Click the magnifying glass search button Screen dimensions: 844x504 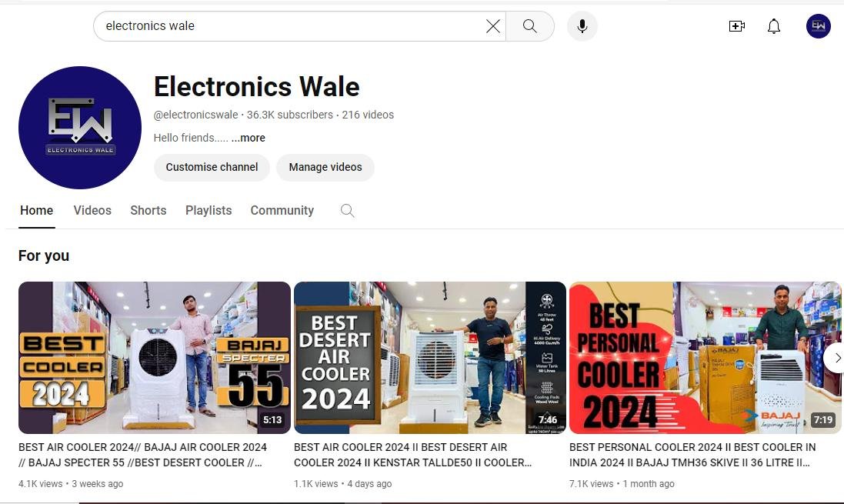[x=530, y=26]
